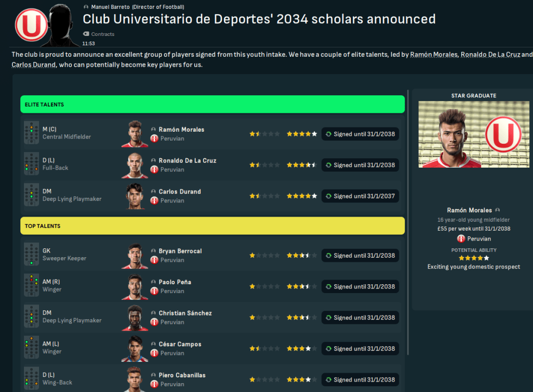Click the Contracts tag icon
Image resolution: width=533 pixels, height=392 pixels.
(86, 34)
